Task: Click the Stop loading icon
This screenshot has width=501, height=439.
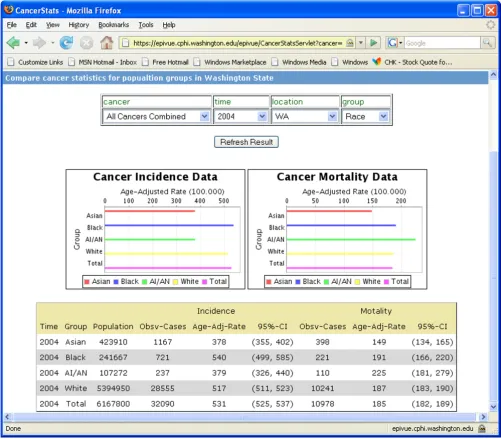Action: pos(86,43)
